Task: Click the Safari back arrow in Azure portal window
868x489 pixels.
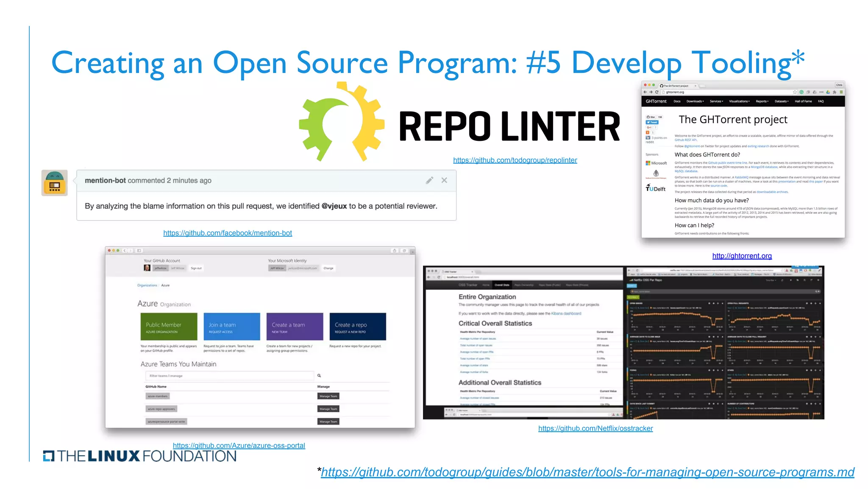Action: (x=125, y=251)
